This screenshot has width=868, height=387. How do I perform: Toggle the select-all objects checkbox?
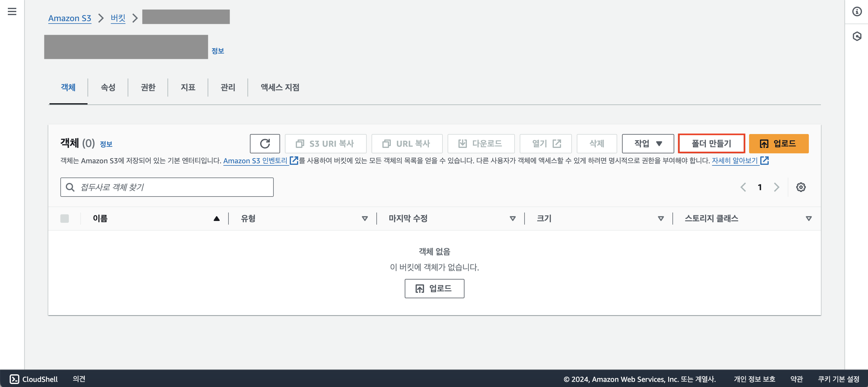point(64,219)
